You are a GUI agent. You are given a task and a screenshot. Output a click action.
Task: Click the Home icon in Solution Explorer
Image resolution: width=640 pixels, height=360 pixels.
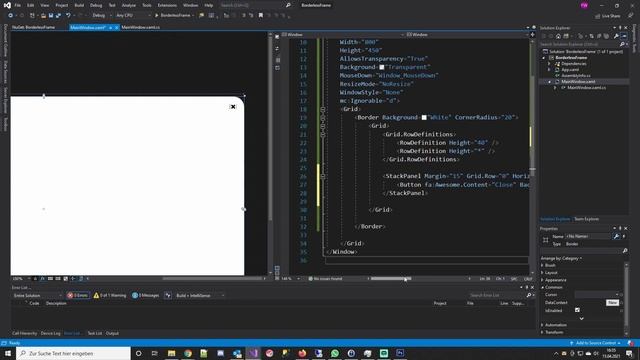[x=558, y=36]
